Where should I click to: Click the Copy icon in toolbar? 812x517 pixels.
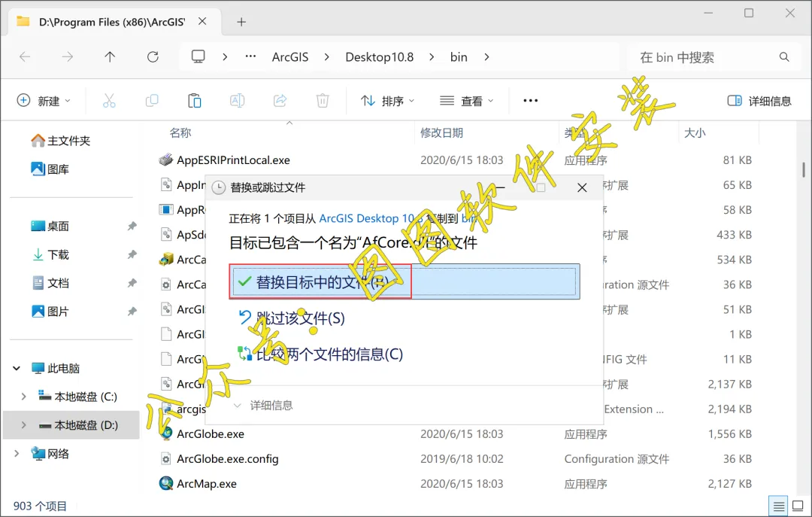click(152, 101)
